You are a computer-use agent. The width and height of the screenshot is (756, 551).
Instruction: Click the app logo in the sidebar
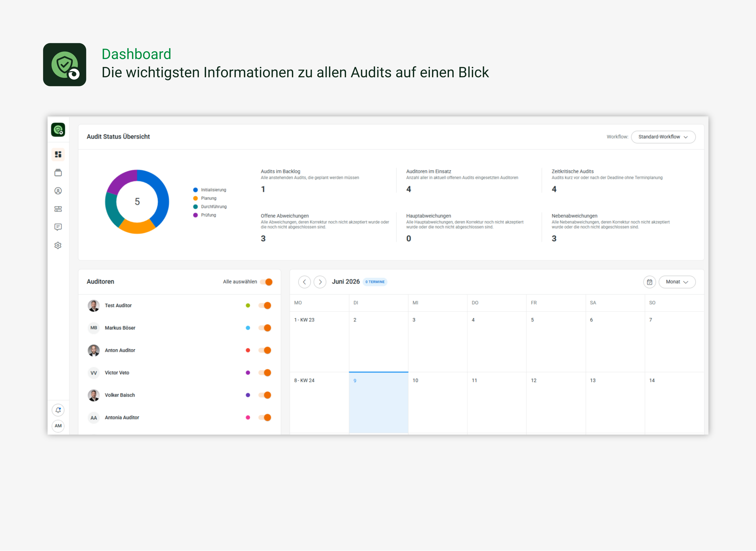click(x=58, y=130)
